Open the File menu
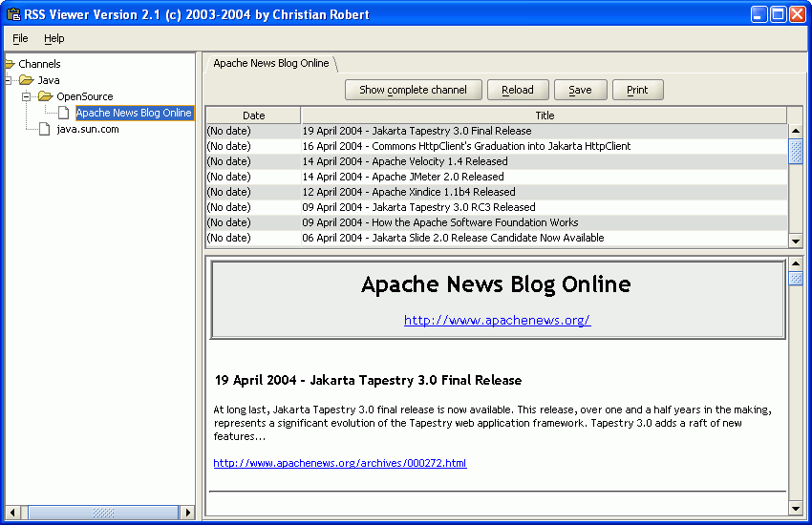The height and width of the screenshot is (525, 812). pyautogui.click(x=20, y=38)
